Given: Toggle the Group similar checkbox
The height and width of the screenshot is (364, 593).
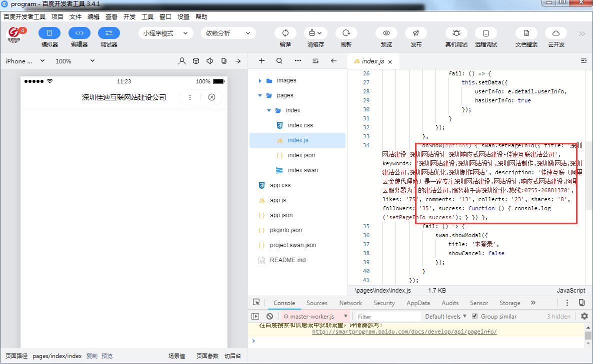Looking at the screenshot, I should [474, 316].
